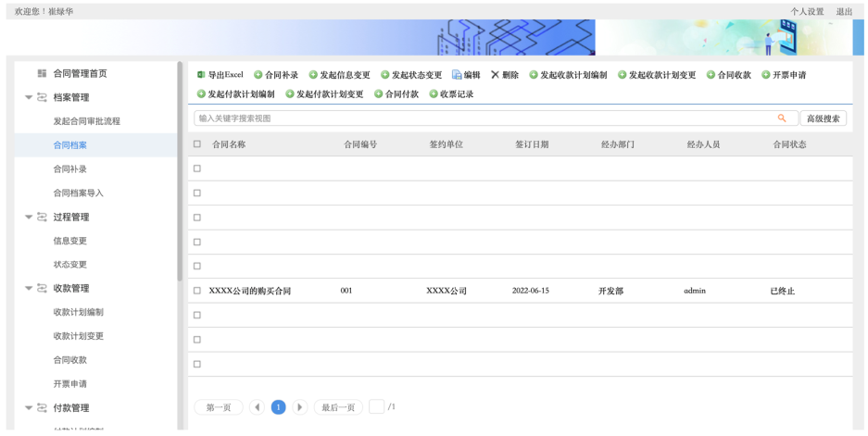Click the 合同补录 green plus icon

pyautogui.click(x=258, y=75)
